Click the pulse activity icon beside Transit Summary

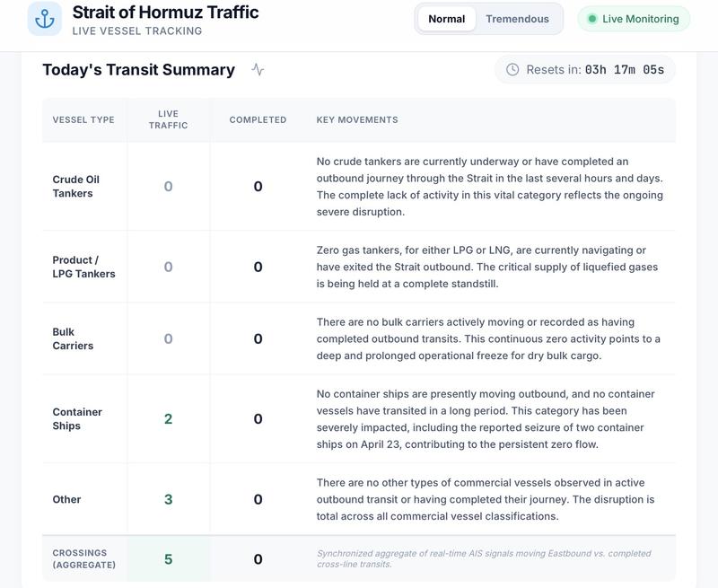point(258,70)
